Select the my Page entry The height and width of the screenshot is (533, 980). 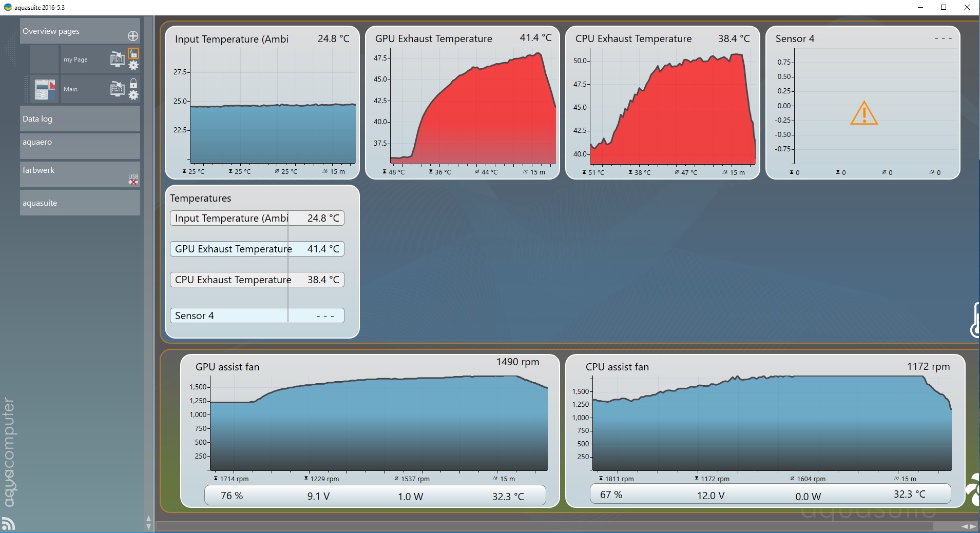point(75,60)
